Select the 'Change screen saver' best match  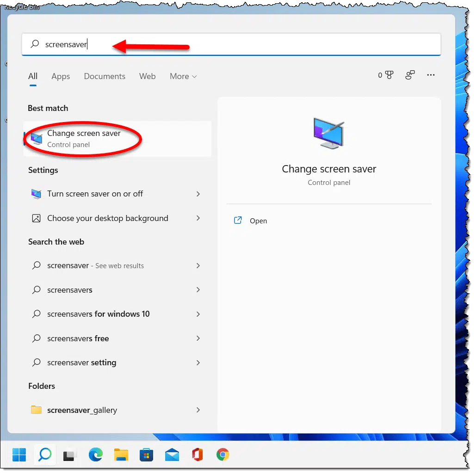83,138
